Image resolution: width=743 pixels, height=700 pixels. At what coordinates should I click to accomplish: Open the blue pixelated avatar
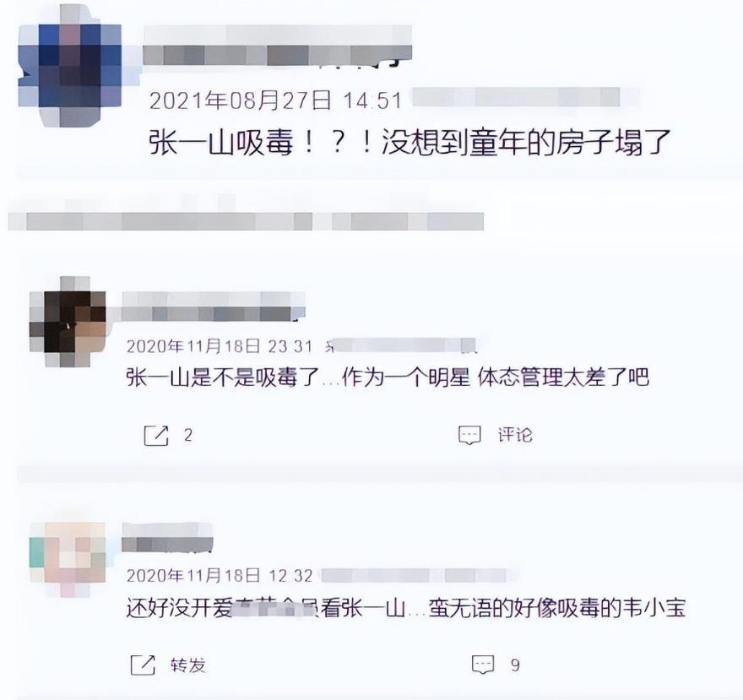(69, 67)
